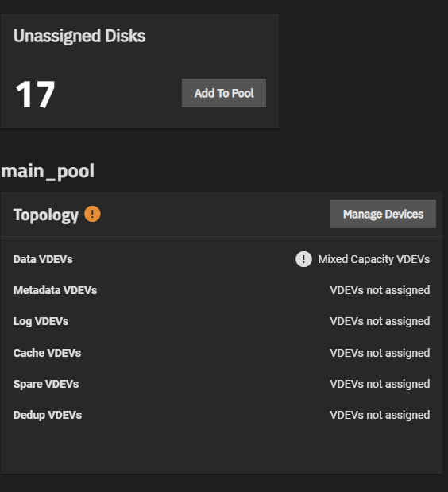Click the Metadata VDEVs not assigned status
This screenshot has height=492, width=448.
380,290
